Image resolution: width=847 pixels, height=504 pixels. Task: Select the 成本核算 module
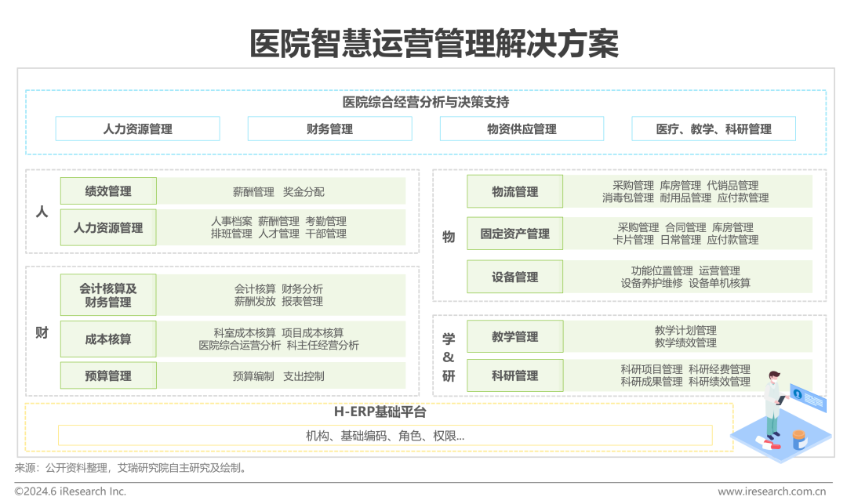click(108, 339)
